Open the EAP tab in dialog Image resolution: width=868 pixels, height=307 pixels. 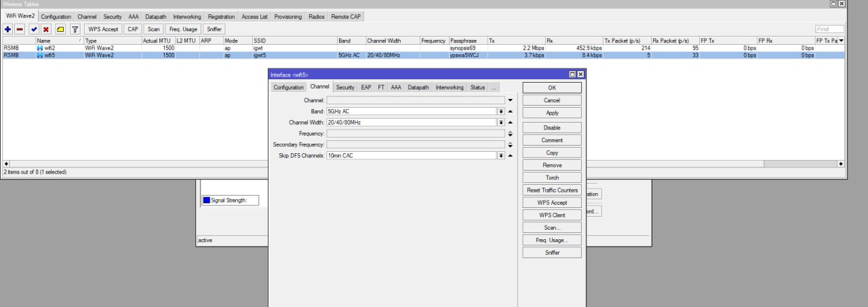point(366,87)
